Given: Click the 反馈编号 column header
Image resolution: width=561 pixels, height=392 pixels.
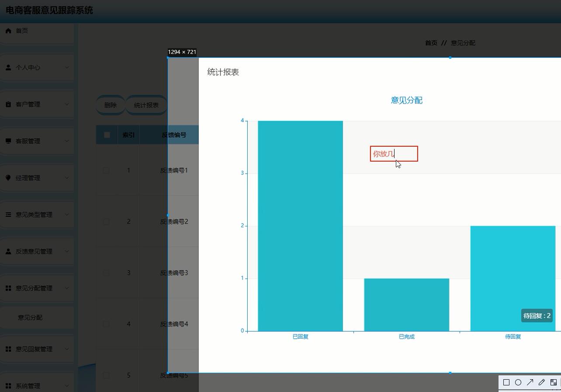Looking at the screenshot, I should tap(174, 135).
